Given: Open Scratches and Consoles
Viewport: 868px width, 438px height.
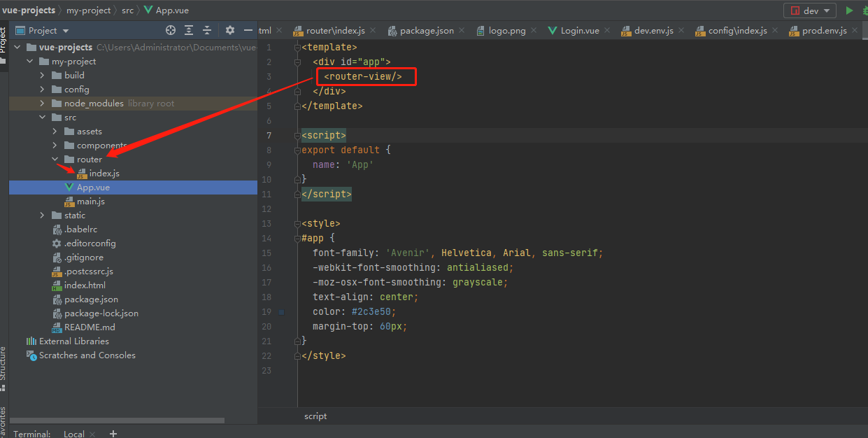Looking at the screenshot, I should (87, 355).
